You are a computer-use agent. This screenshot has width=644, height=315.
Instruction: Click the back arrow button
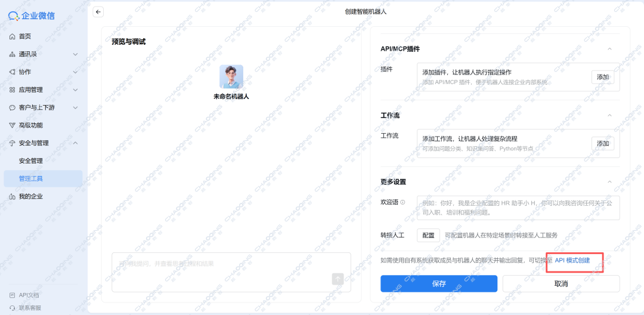click(98, 12)
